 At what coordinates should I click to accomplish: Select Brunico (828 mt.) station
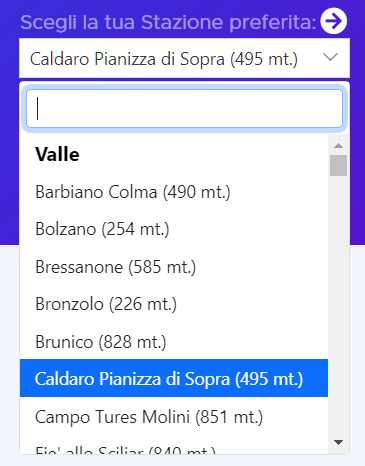coord(174,342)
